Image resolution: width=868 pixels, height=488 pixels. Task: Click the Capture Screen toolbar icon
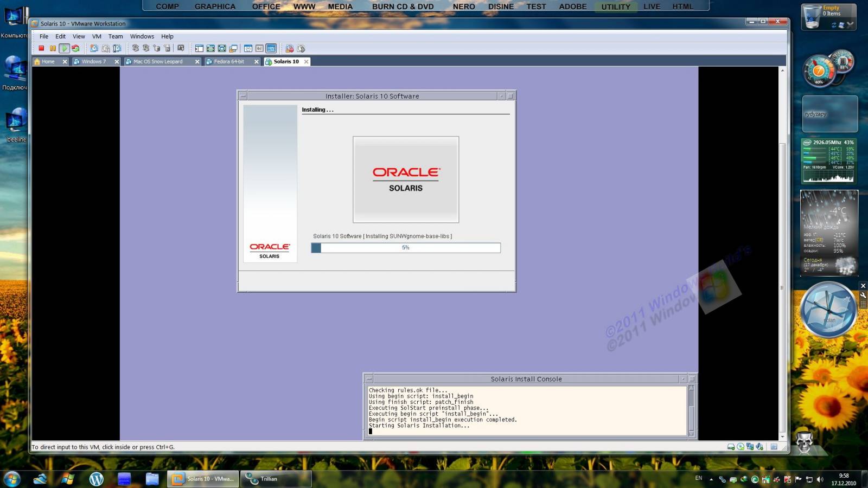[290, 48]
